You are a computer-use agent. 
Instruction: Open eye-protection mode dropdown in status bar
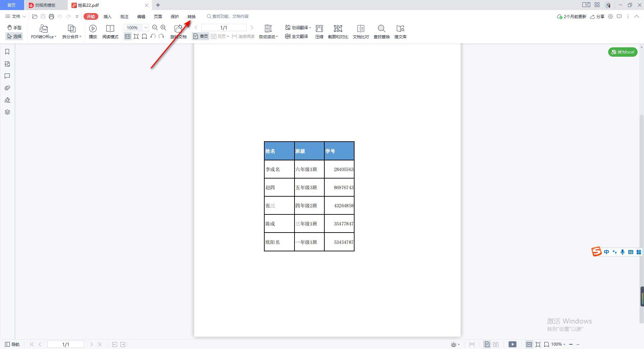455,344
